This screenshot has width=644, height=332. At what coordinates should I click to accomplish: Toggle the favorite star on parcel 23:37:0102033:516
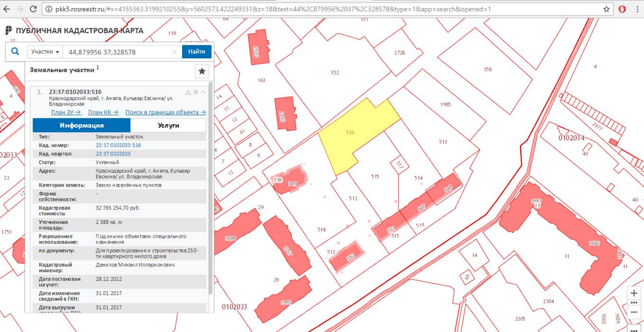196,92
